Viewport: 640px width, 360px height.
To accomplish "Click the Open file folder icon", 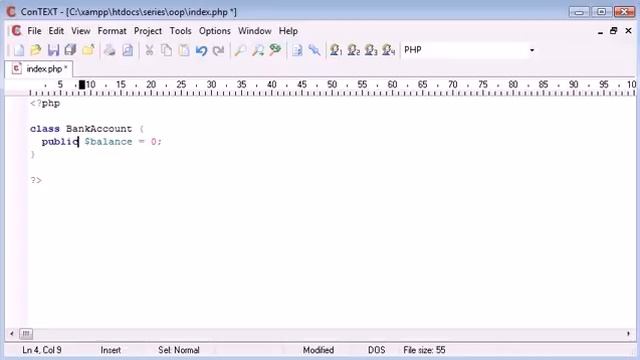I will tap(36, 50).
